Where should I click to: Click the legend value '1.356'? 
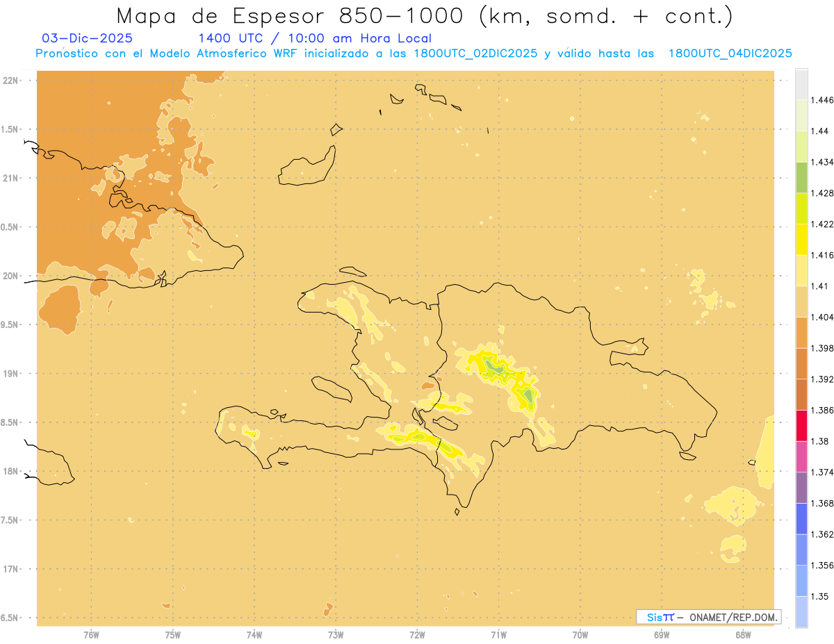pyautogui.click(x=823, y=565)
